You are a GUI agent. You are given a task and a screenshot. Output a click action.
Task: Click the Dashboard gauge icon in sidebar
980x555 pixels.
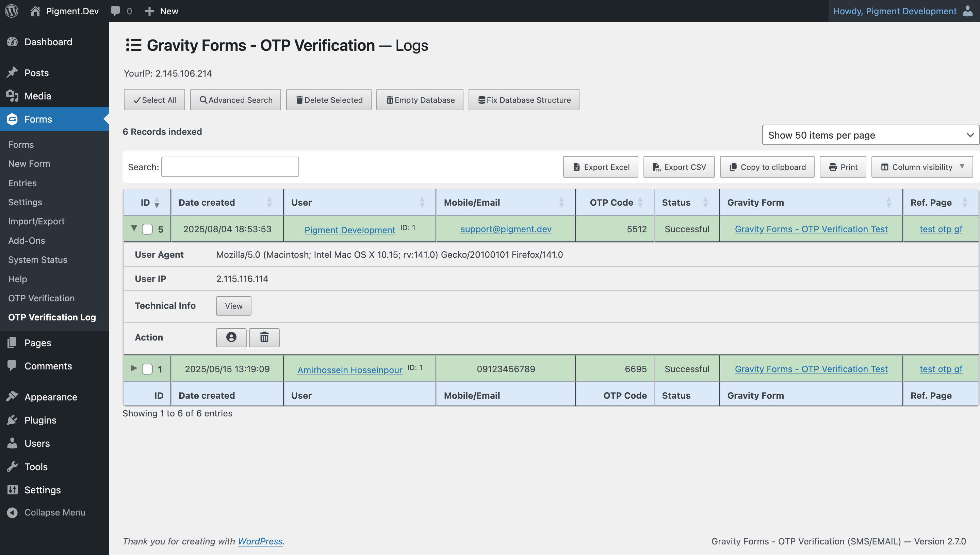click(12, 42)
